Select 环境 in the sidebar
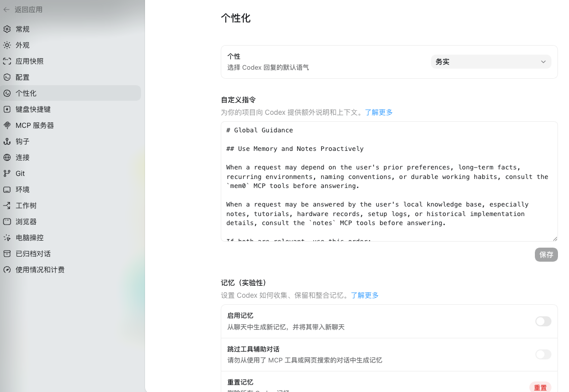Screen dimensions: 569x392 pos(70,189)
